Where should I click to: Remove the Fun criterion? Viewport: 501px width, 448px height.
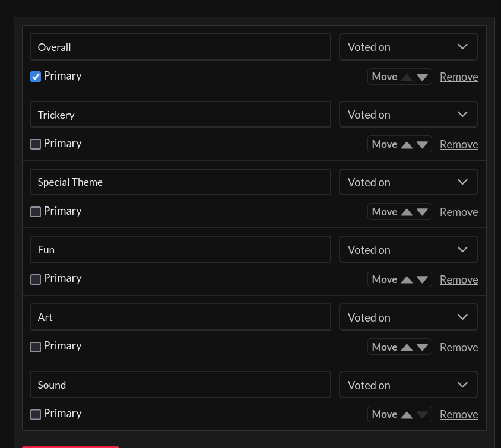459,280
